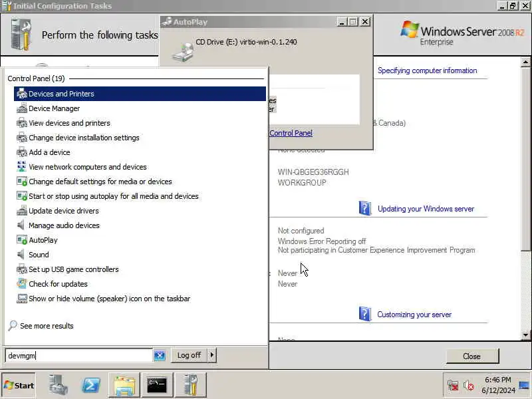Click the scrollbar up arrow in tasks window
This screenshot has width=532, height=399.
tap(525, 62)
